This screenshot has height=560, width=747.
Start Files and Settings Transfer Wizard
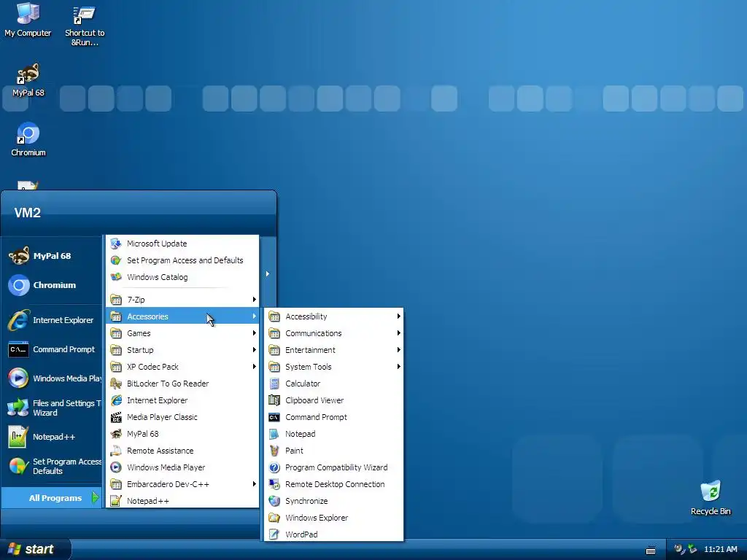coord(53,408)
